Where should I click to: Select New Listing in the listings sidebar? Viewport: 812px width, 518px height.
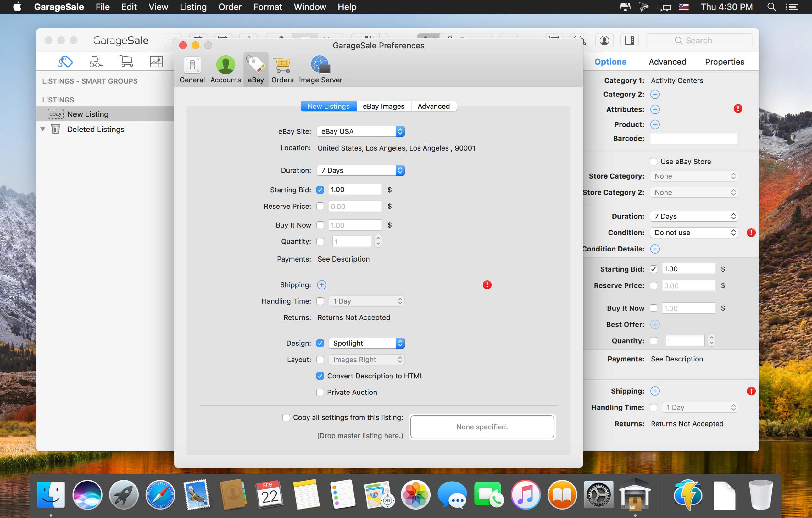[88, 114]
